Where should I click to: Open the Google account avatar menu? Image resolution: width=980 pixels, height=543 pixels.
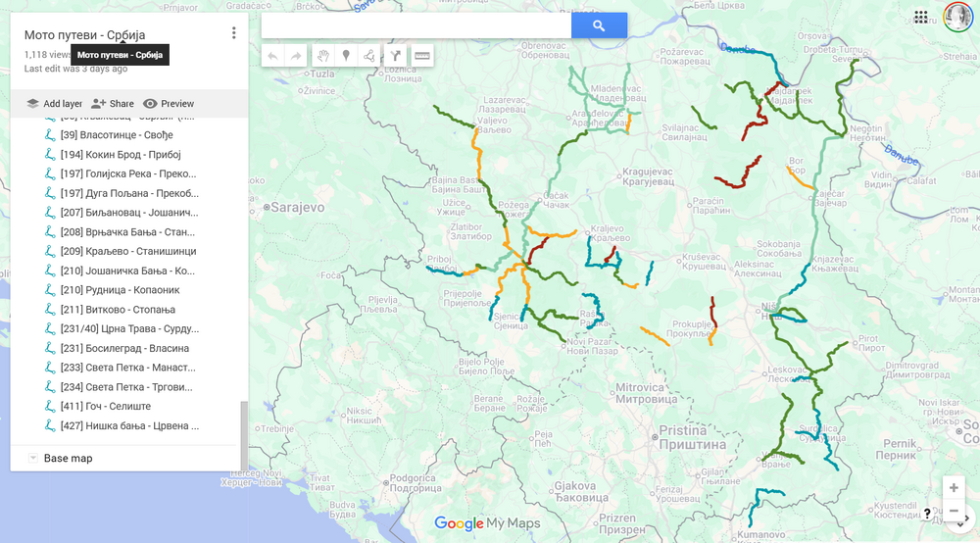957,17
